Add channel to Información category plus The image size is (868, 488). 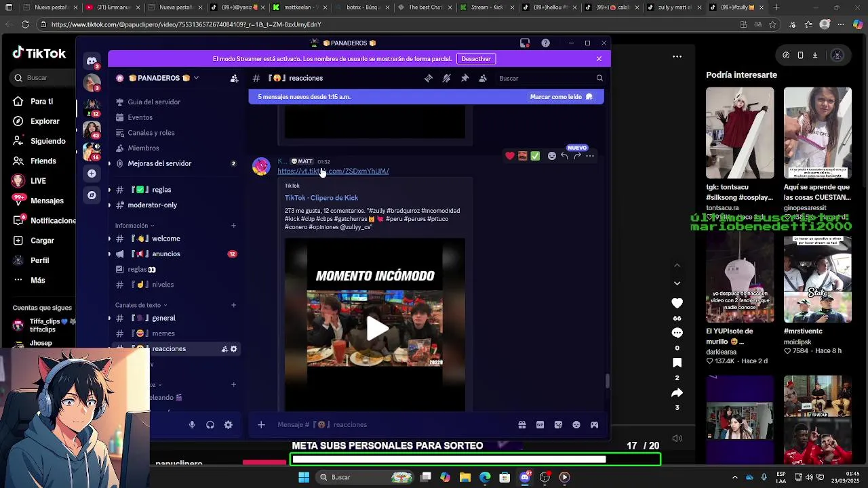pyautogui.click(x=233, y=226)
